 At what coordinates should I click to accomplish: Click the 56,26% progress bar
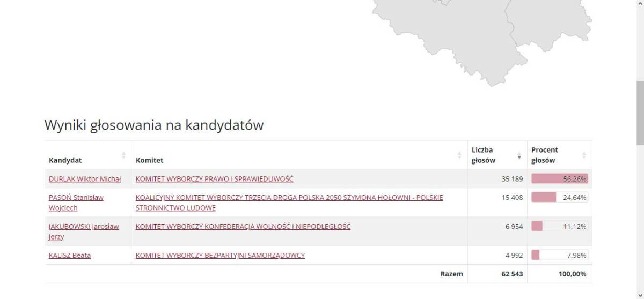(x=560, y=179)
